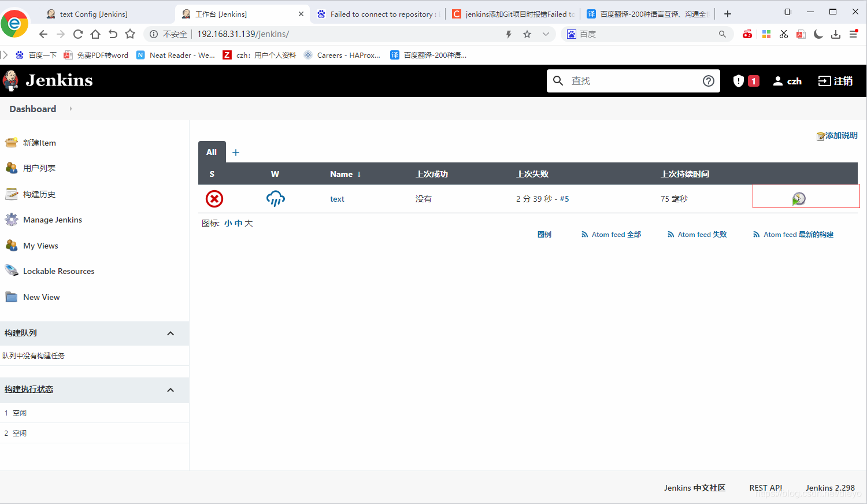Screen dimensions: 867x504
Task: Click 添加说明 to add a description
Action: [837, 135]
